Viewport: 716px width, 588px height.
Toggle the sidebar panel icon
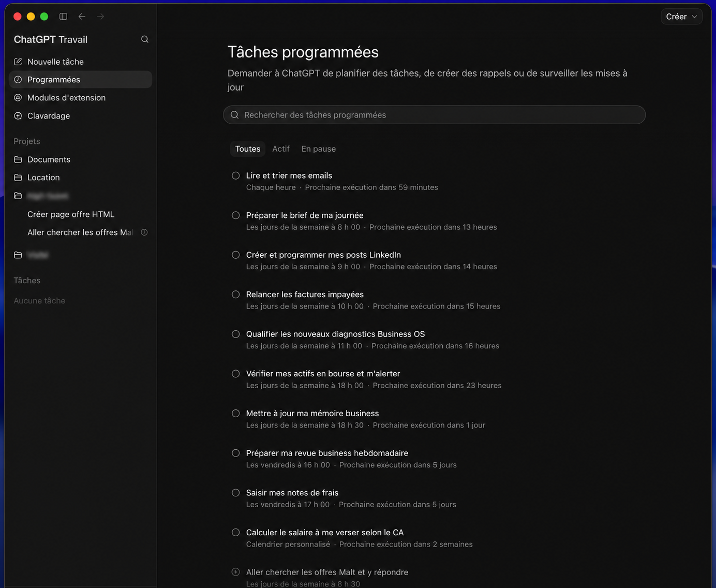click(63, 17)
